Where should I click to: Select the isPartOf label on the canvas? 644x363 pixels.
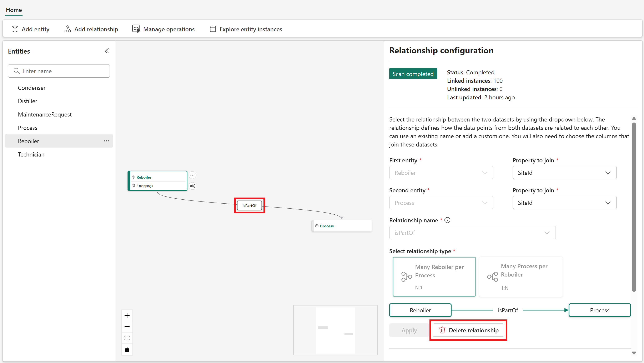click(249, 206)
